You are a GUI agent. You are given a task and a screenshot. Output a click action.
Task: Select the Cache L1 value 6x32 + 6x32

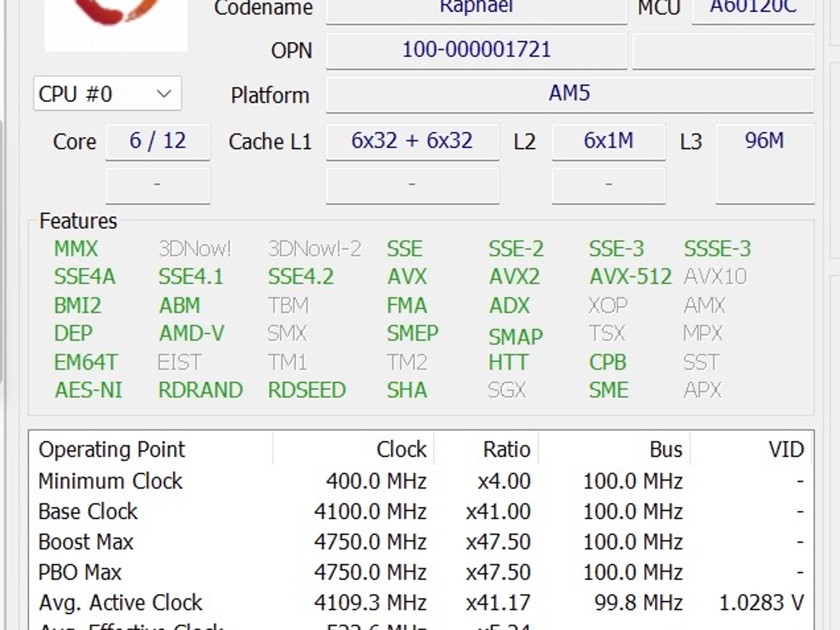coord(413,142)
